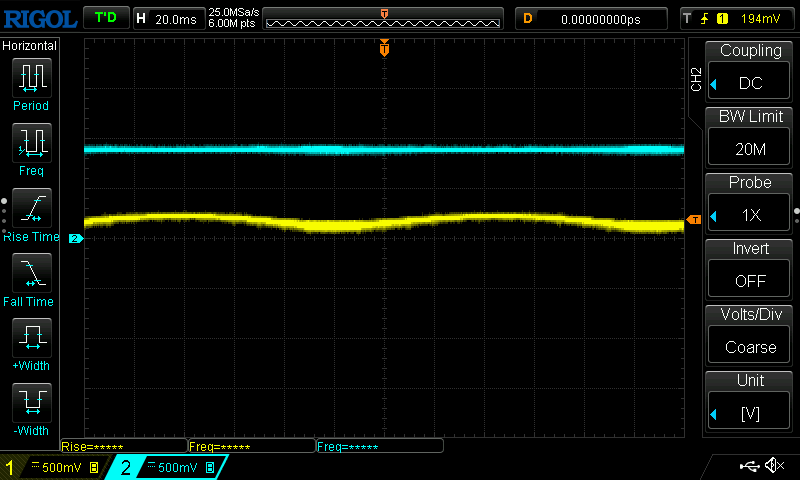The height and width of the screenshot is (480, 800).
Task: Switch to channel 1 tab at bottom
Action: point(53,467)
